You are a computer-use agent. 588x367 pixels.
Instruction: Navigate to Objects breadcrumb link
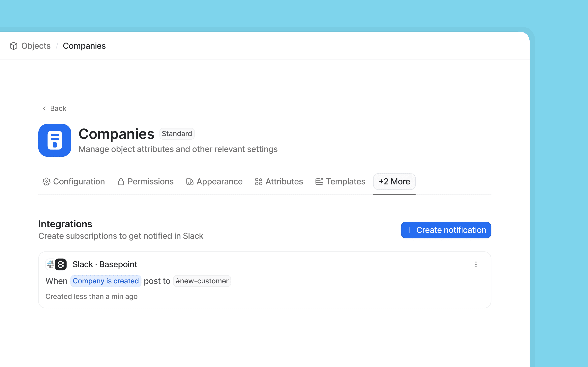(36, 46)
